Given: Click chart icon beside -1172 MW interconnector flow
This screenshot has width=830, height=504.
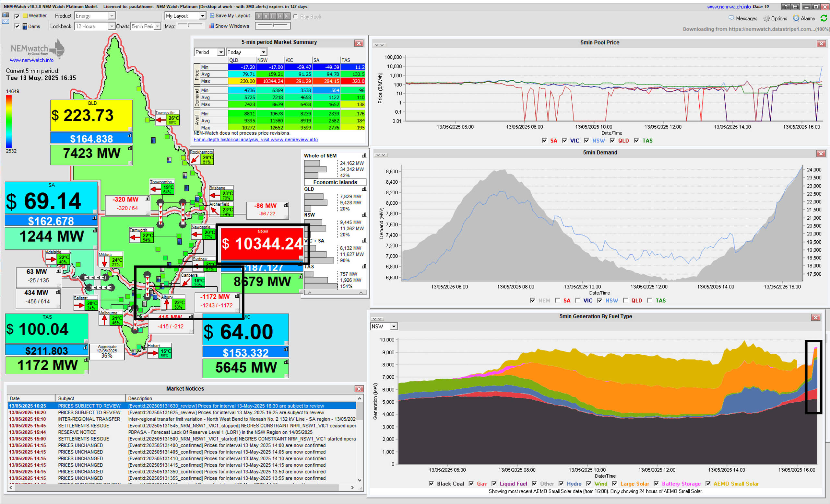Looking at the screenshot, I should pyautogui.click(x=237, y=296).
